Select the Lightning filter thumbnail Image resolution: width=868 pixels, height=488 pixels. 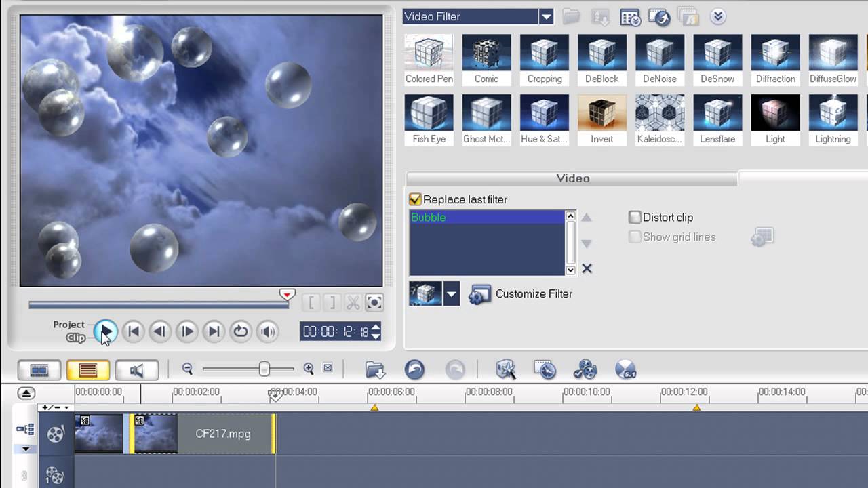[833, 119]
